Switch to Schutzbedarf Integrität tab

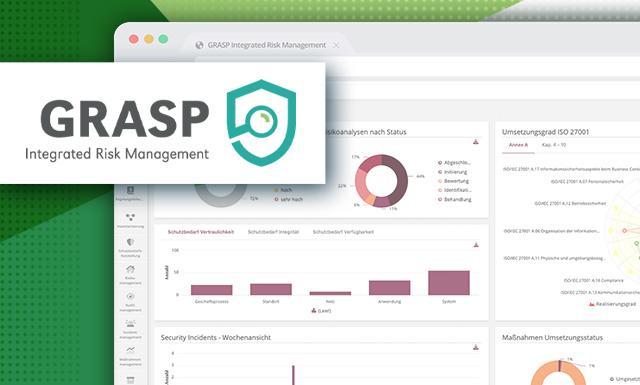(x=273, y=232)
